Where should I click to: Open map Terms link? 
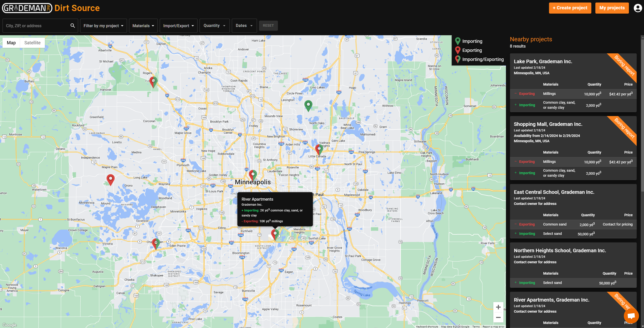click(x=476, y=326)
